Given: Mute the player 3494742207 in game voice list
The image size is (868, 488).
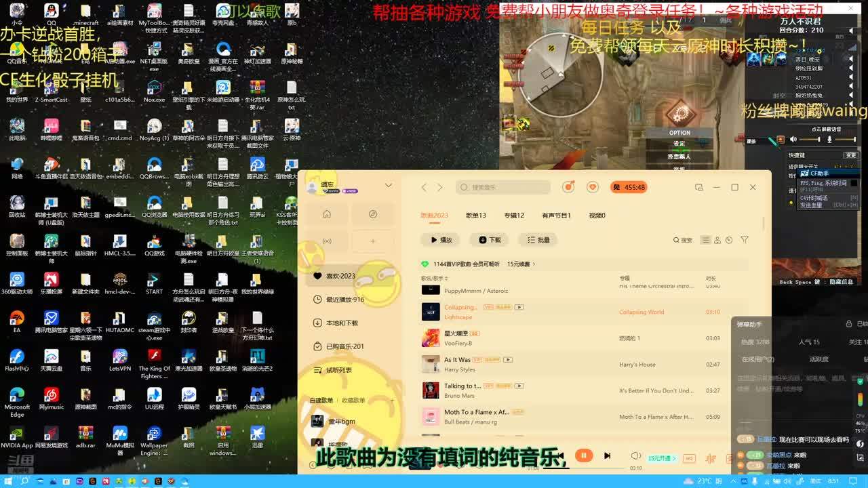Looking at the screenshot, I should [x=852, y=87].
